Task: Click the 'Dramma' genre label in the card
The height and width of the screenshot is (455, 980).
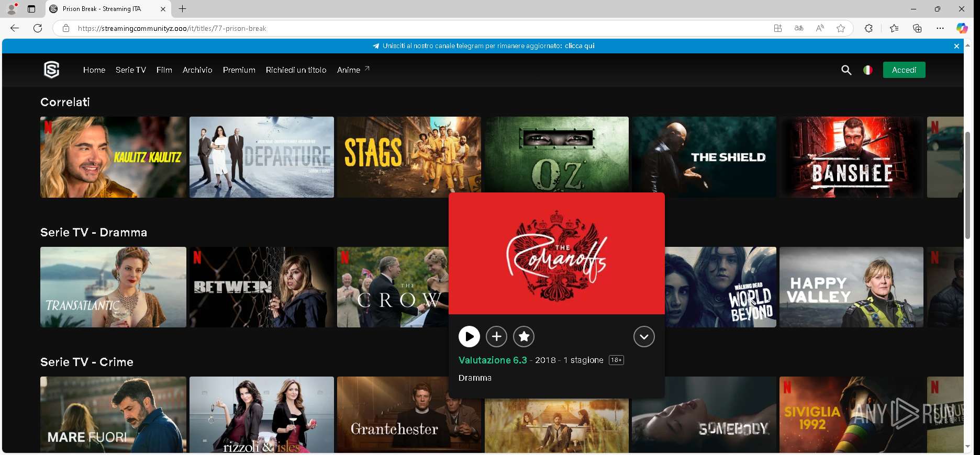Action: point(475,378)
